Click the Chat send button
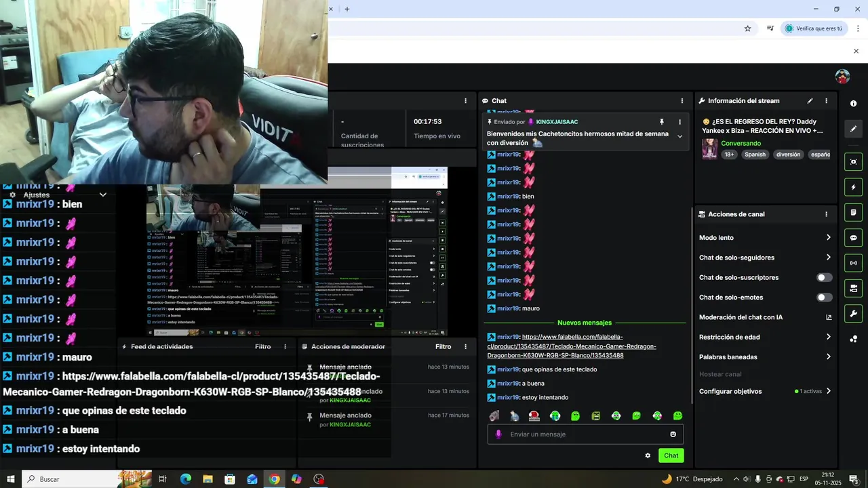 [x=671, y=455]
